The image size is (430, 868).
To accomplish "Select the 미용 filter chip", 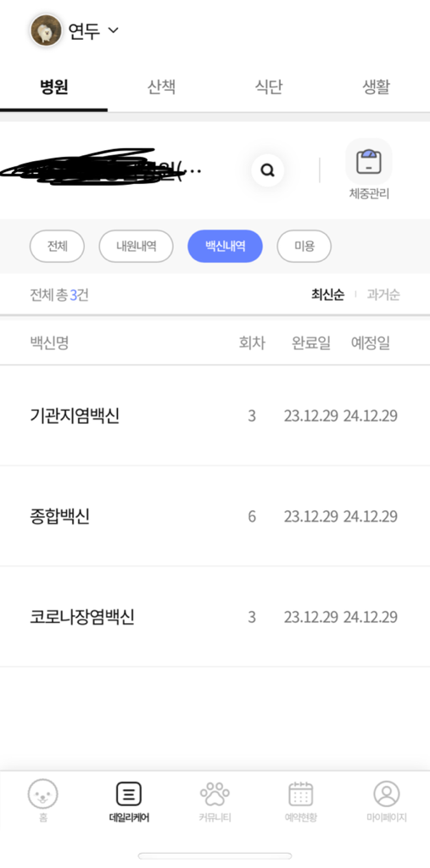I will click(x=304, y=246).
